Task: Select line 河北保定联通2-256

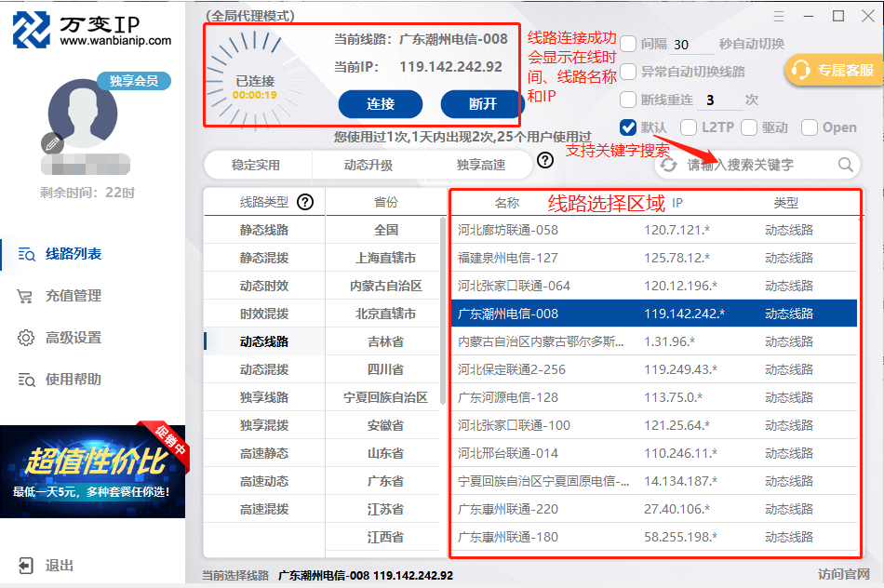Action: click(x=654, y=369)
